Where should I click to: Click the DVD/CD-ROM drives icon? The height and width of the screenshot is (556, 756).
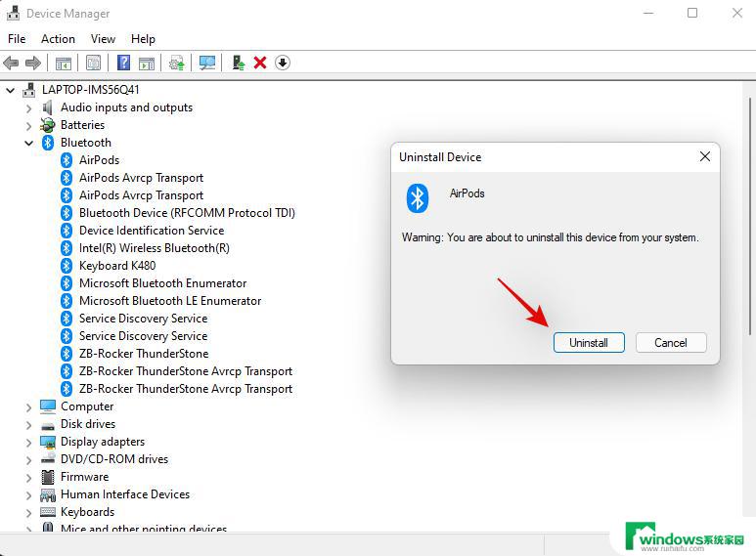[x=48, y=458]
